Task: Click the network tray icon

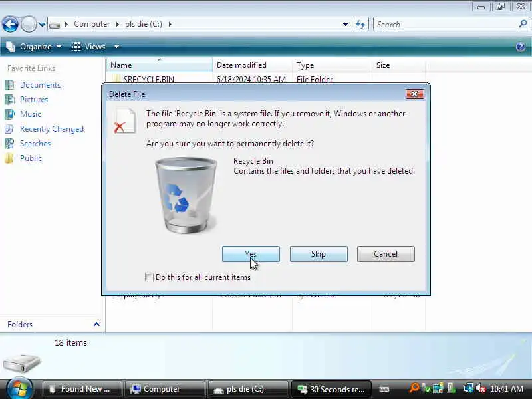Action: tap(469, 388)
